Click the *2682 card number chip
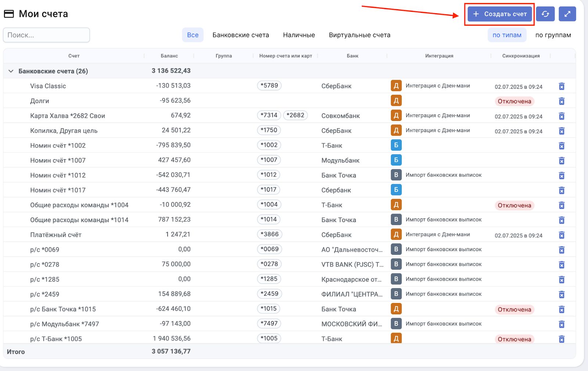The width and height of the screenshot is (588, 371). pyautogui.click(x=295, y=115)
